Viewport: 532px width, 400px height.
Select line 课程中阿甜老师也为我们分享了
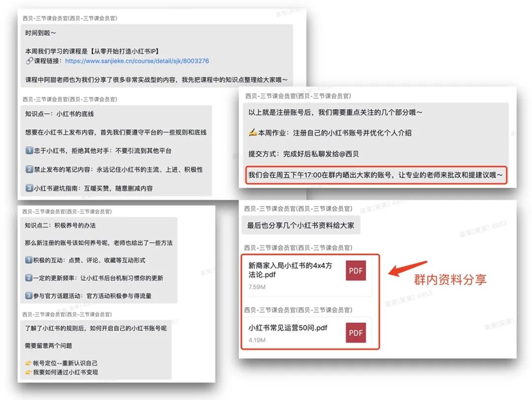156,80
